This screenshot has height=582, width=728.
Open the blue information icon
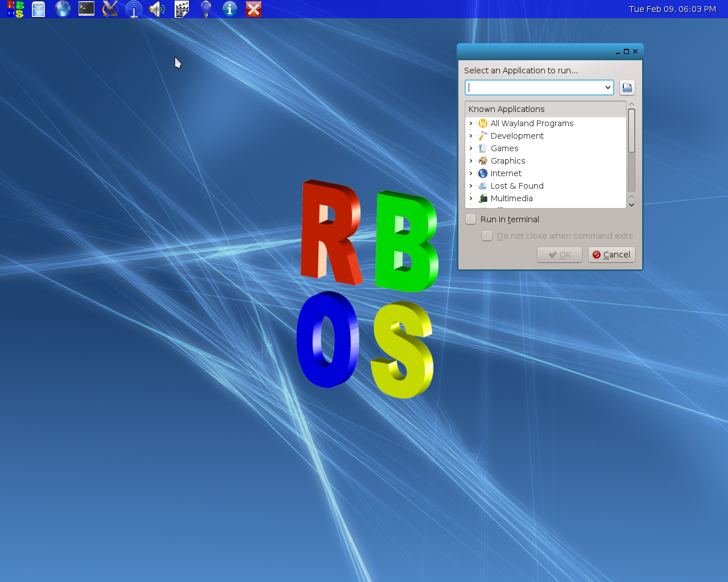(230, 9)
